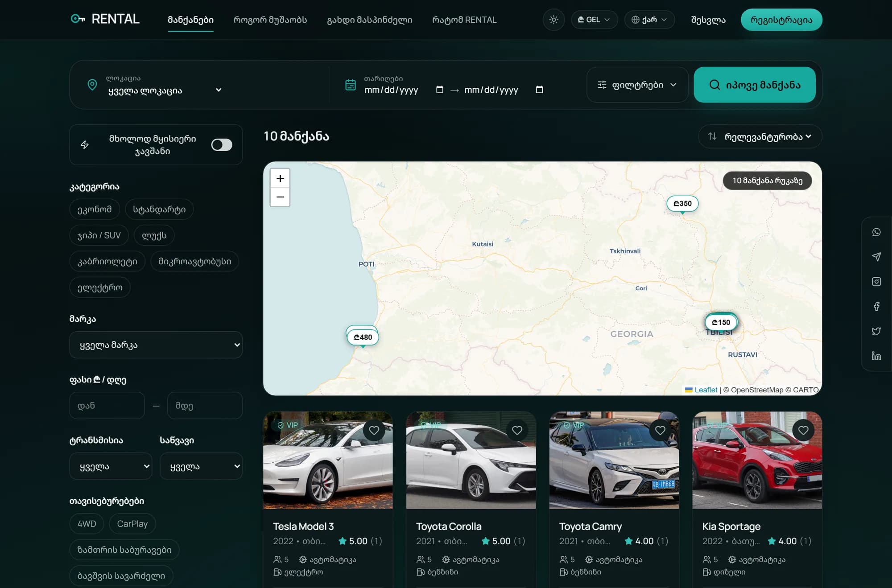Click the instant booking lightning icon

click(85, 145)
